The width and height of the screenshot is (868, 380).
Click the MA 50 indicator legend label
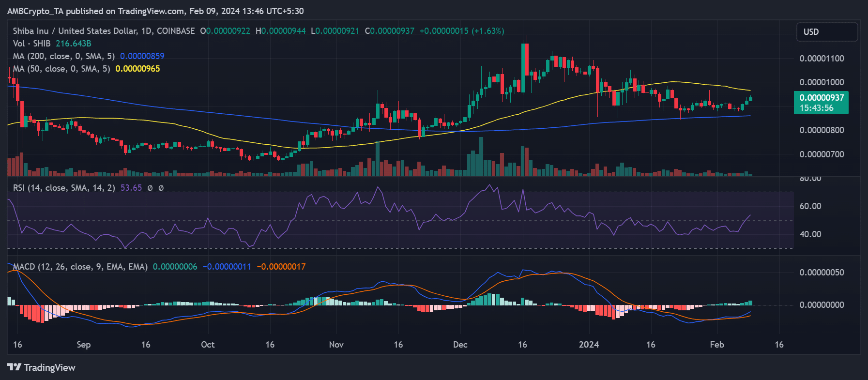(61, 69)
